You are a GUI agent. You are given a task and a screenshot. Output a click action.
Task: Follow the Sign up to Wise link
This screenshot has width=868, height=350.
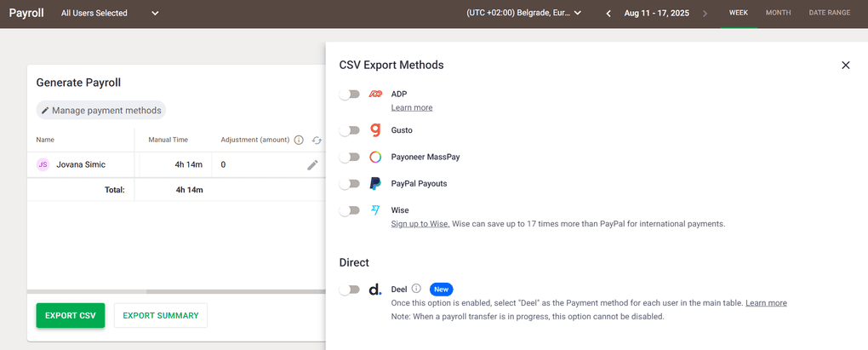[420, 224]
